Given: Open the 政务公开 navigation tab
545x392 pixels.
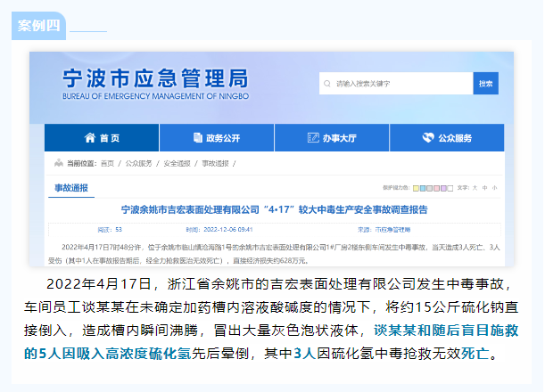Looking at the screenshot, I should point(217,138).
